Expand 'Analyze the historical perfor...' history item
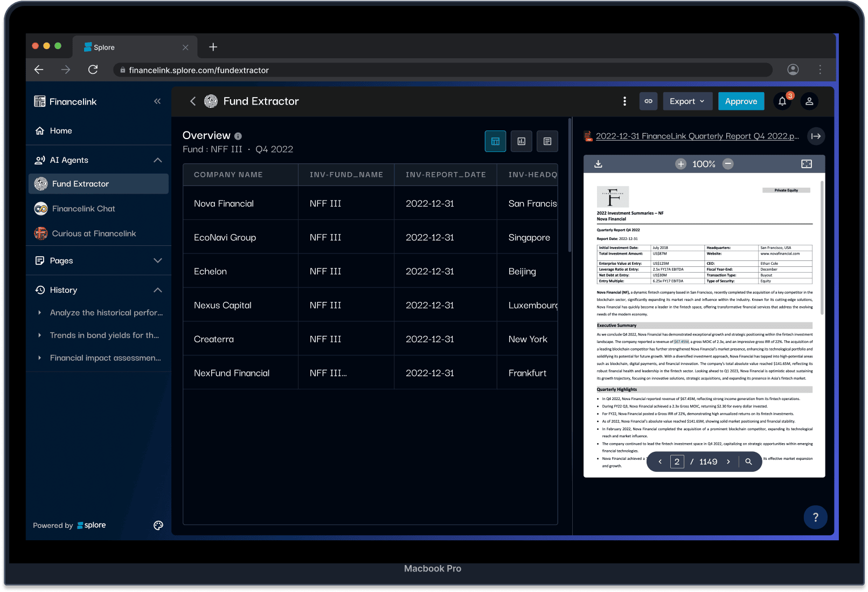Screen dimensions: 868x592 (39, 313)
